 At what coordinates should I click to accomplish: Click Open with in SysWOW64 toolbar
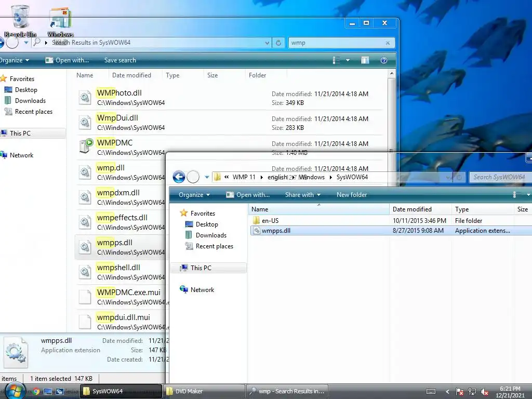[x=248, y=195]
